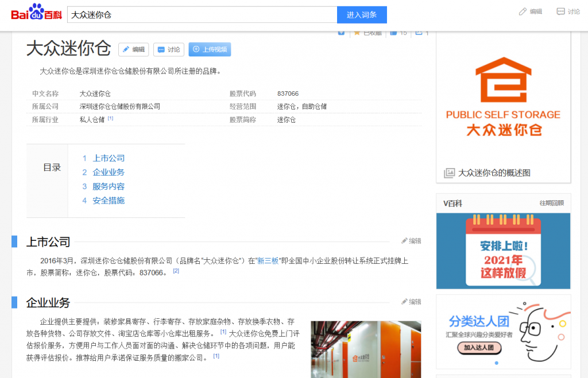Select 迷你仓，自助仓储 business scope value
588x378 pixels.
(302, 106)
